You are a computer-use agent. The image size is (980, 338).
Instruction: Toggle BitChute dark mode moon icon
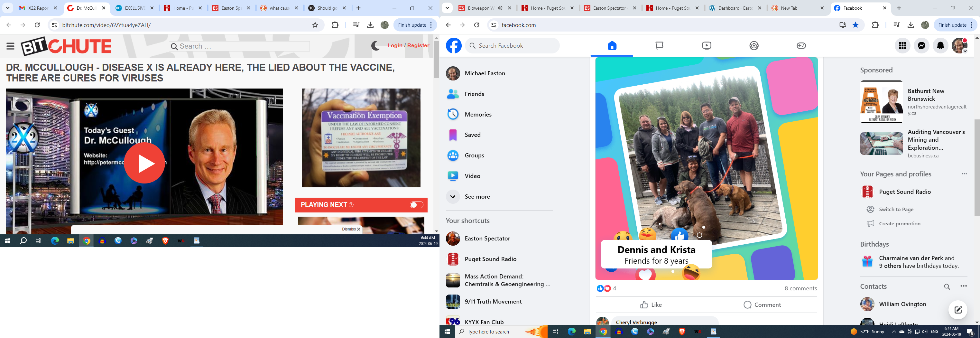pos(375,46)
